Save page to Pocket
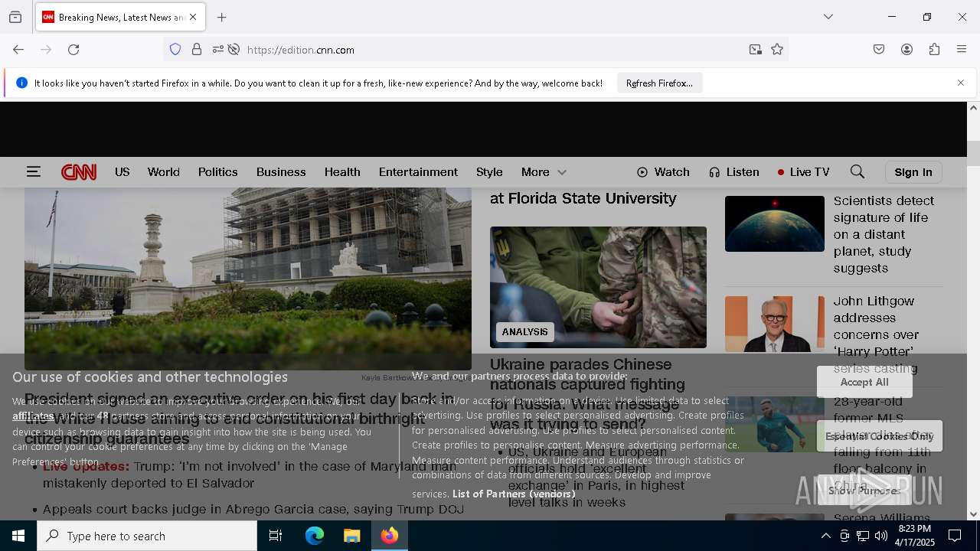Screen dimensions: 980x551 click(879, 50)
